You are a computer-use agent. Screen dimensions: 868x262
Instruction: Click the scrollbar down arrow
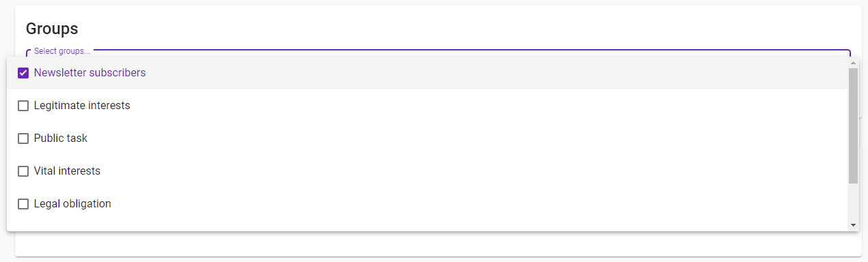click(853, 225)
